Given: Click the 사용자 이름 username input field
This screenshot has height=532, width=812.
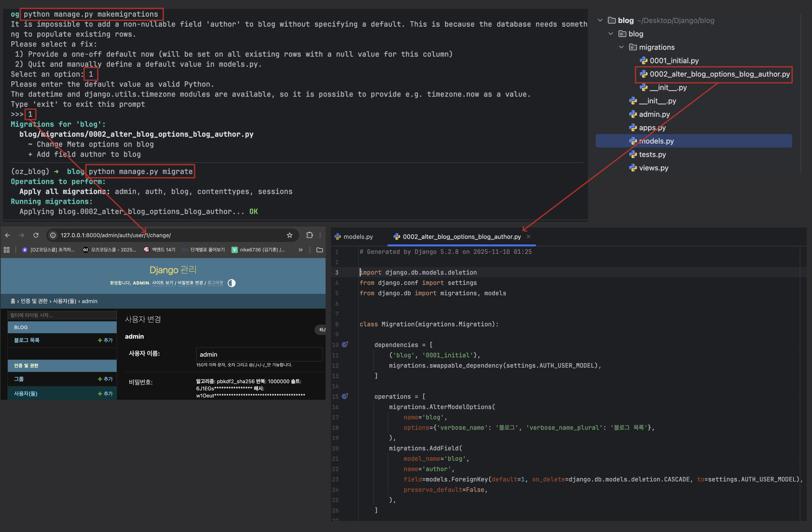Looking at the screenshot, I should coord(259,354).
